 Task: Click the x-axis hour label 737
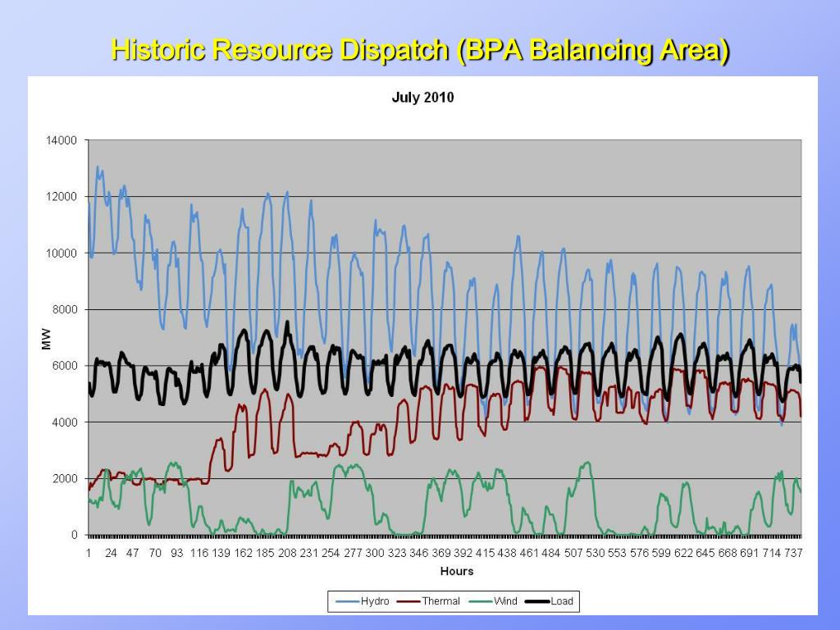pos(793,553)
